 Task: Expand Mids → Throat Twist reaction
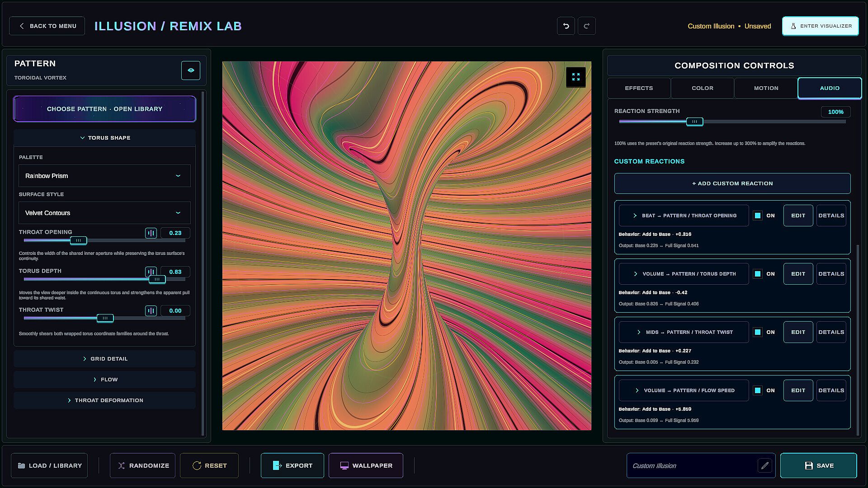(x=684, y=332)
